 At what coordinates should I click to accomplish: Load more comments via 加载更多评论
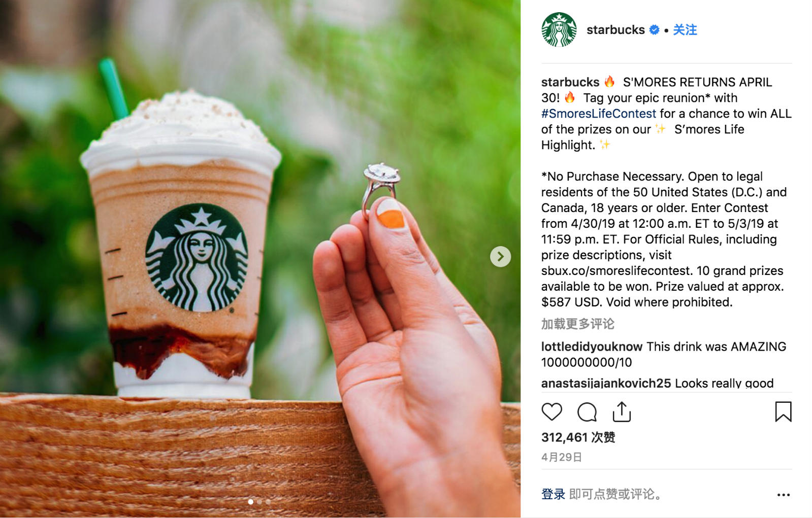[x=577, y=324]
